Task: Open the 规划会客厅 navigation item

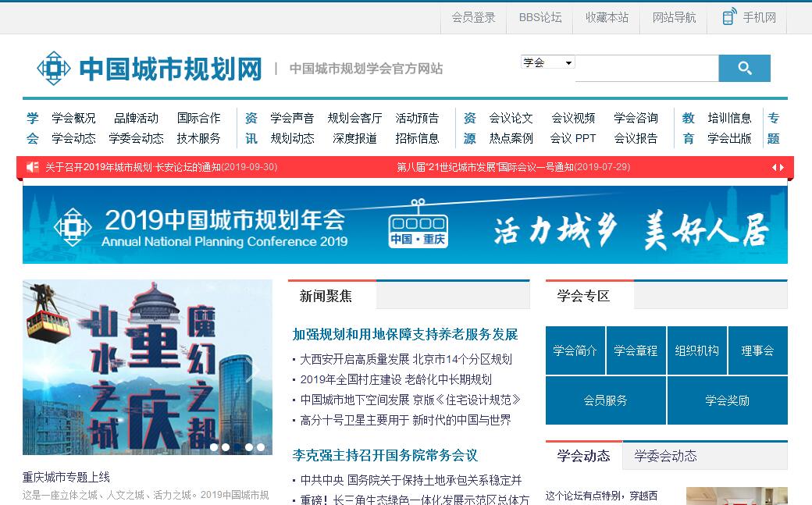Action: click(x=354, y=118)
